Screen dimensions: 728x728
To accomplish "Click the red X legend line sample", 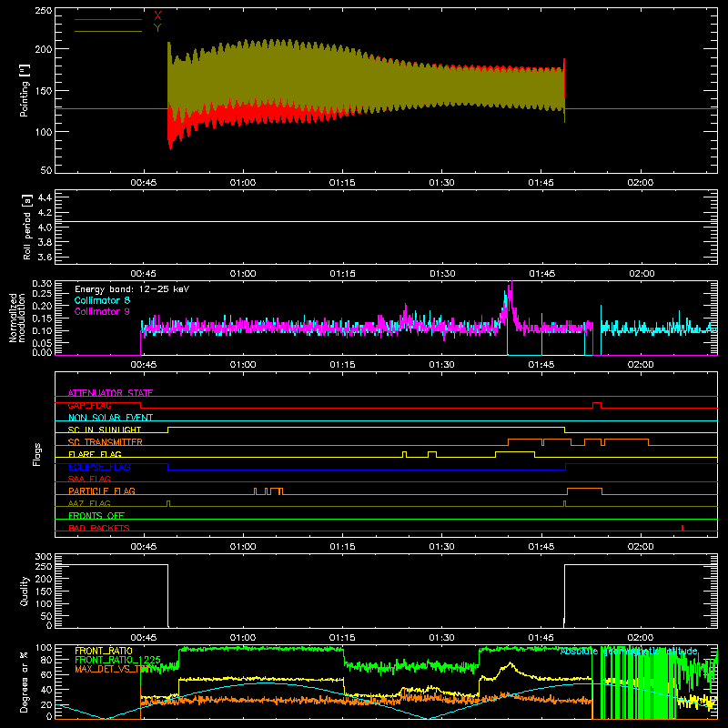I will coord(108,19).
